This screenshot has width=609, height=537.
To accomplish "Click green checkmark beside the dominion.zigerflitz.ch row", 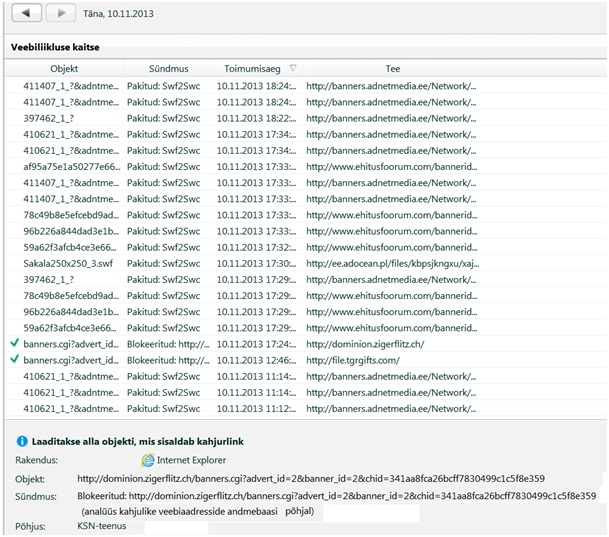I will tap(13, 344).
